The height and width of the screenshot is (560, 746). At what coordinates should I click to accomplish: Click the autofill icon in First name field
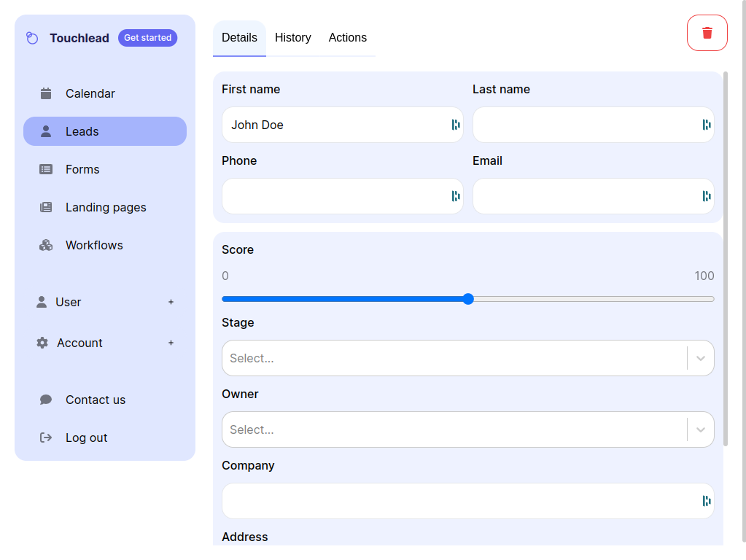tap(456, 125)
